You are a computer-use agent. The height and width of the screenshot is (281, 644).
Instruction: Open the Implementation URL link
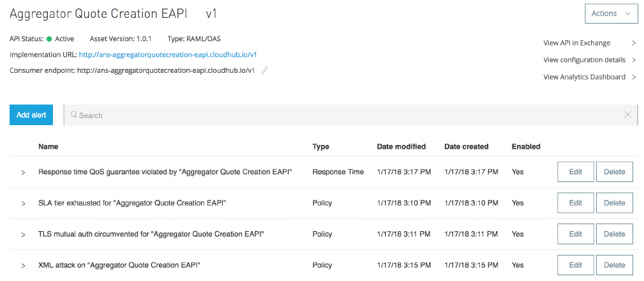167,54
